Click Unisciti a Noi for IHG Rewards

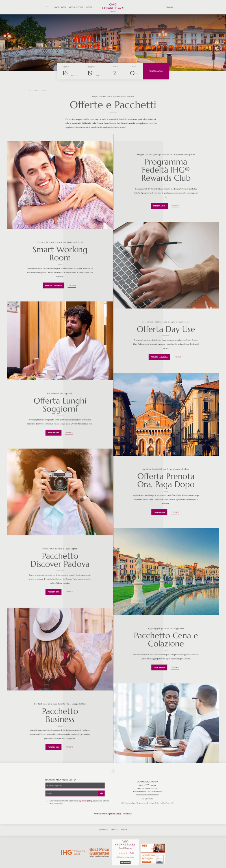pos(159,206)
